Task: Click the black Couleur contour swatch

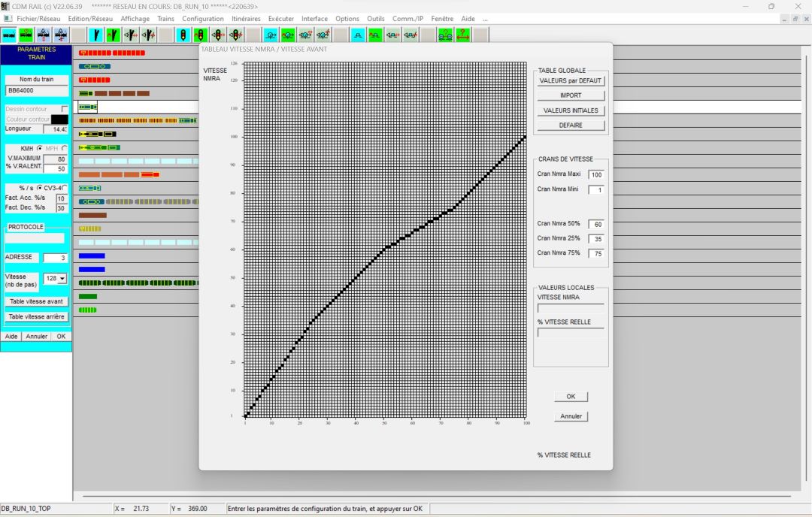Action: point(59,119)
